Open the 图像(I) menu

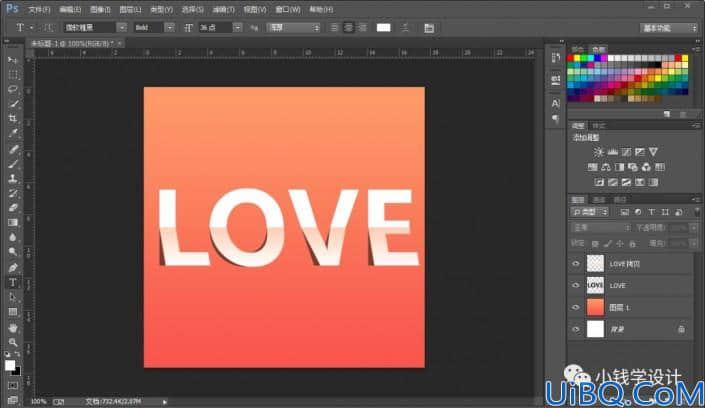click(x=100, y=9)
